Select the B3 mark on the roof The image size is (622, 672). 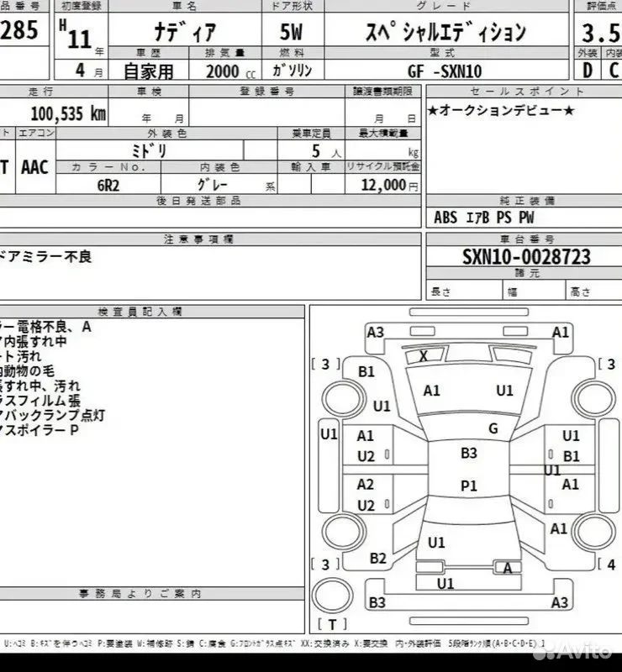tap(469, 453)
